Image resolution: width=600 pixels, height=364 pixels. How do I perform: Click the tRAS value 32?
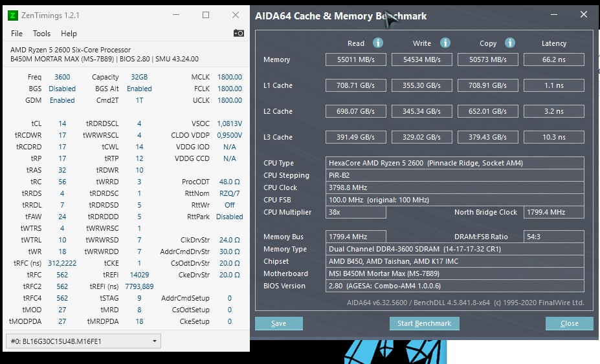tap(62, 170)
